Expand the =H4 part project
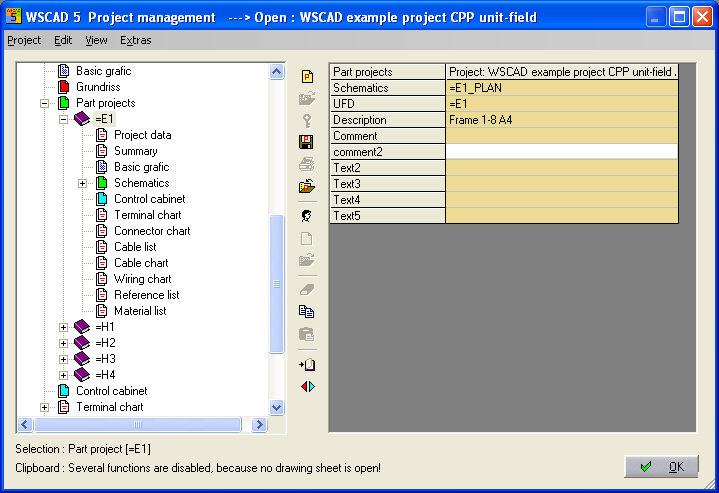 click(63, 376)
